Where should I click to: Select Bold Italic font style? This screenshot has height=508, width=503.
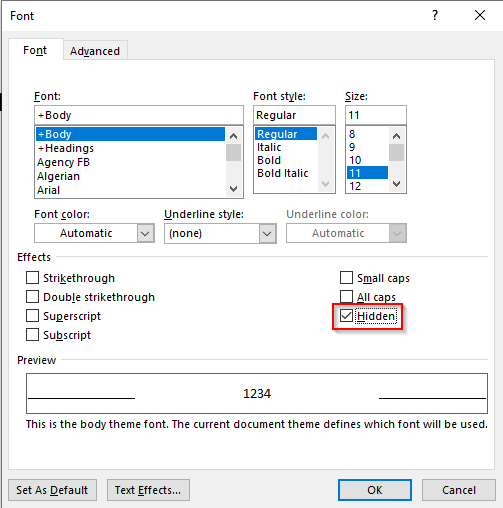click(x=283, y=173)
